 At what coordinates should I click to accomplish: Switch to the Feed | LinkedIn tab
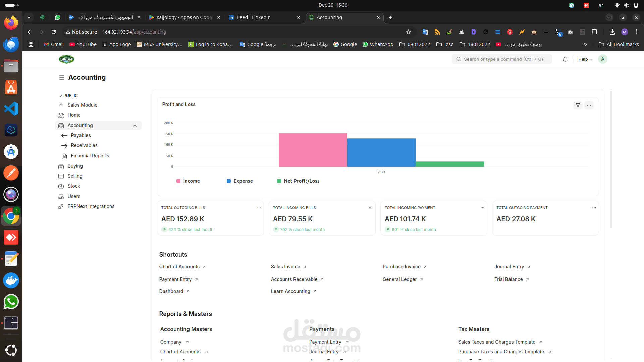[x=254, y=17]
